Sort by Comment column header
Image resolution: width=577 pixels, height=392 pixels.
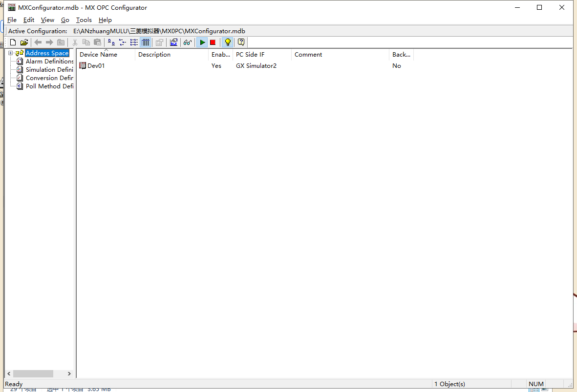tap(340, 54)
